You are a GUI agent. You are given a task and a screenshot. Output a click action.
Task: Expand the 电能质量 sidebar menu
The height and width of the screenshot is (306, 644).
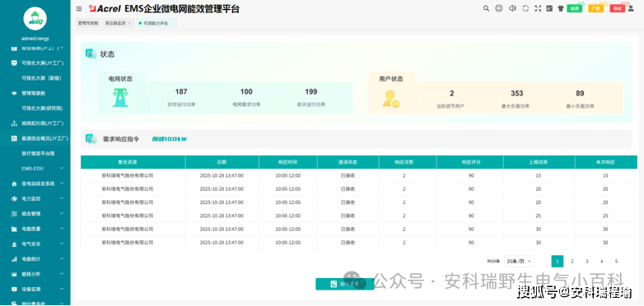[35, 229]
